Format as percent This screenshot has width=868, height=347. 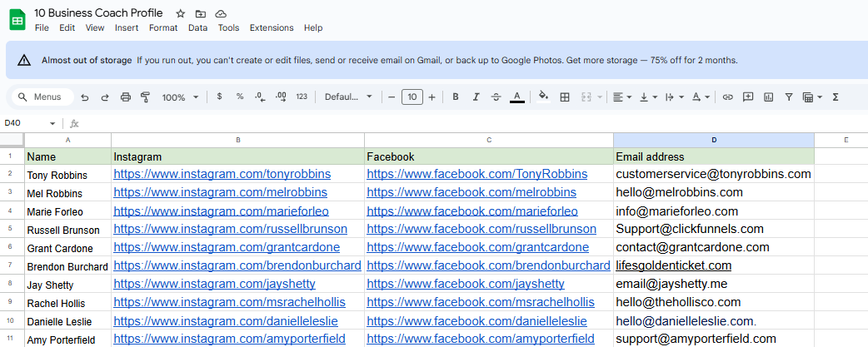click(x=240, y=97)
